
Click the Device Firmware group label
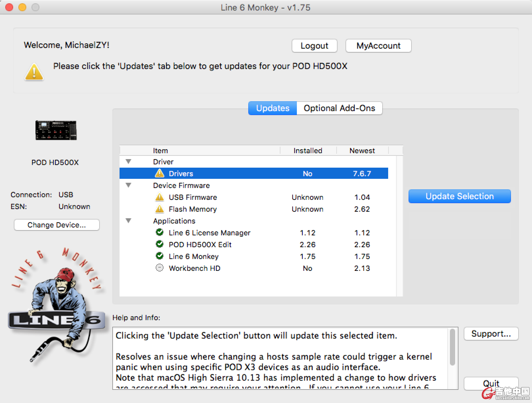[181, 185]
